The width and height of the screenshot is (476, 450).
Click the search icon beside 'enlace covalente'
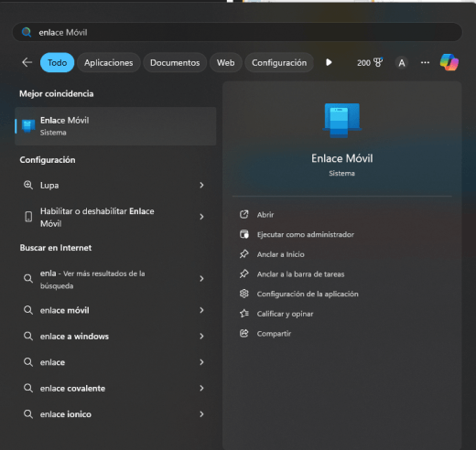[28, 388]
